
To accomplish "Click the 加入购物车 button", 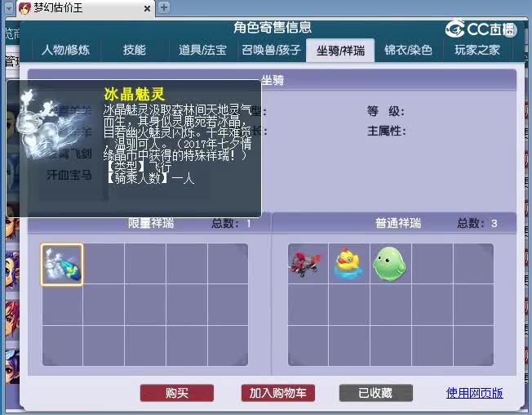I will click(278, 393).
